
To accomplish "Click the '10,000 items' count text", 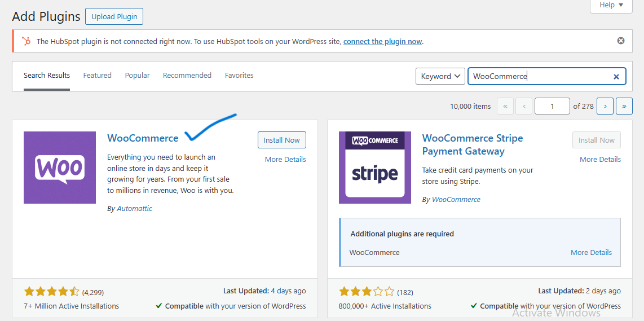I will coord(470,107).
